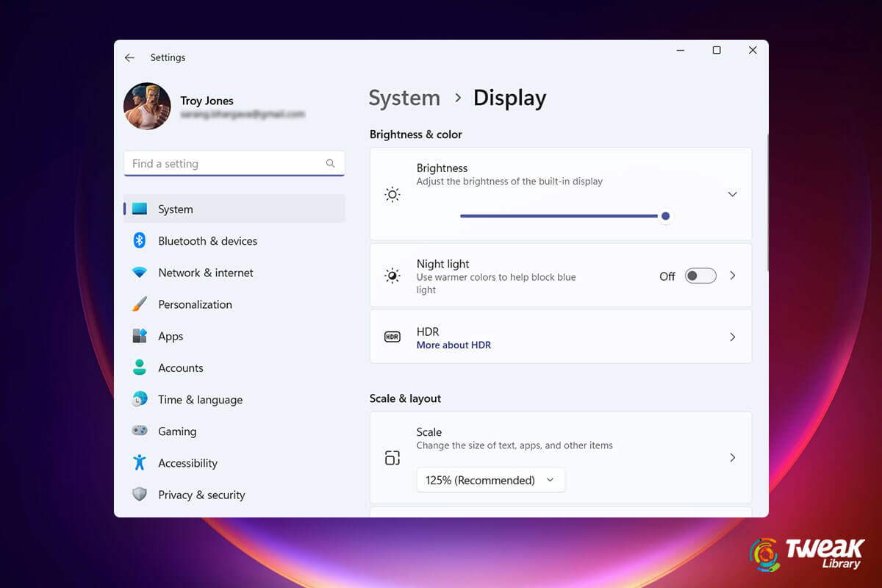Screen dimensions: 882x588
Task: Expand the Scale settings arrow
Action: click(732, 457)
